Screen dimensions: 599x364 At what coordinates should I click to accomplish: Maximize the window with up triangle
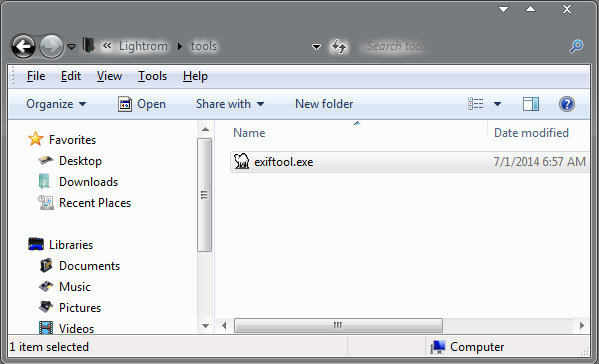pos(530,9)
